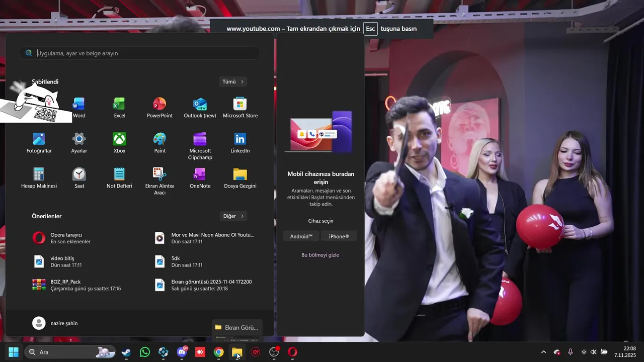This screenshot has height=362, width=644.
Task: Open Discord from the taskbar
Action: [x=182, y=352]
